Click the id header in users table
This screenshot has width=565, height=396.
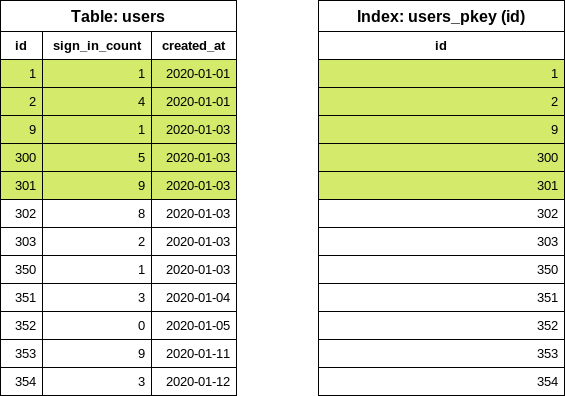coord(21,46)
